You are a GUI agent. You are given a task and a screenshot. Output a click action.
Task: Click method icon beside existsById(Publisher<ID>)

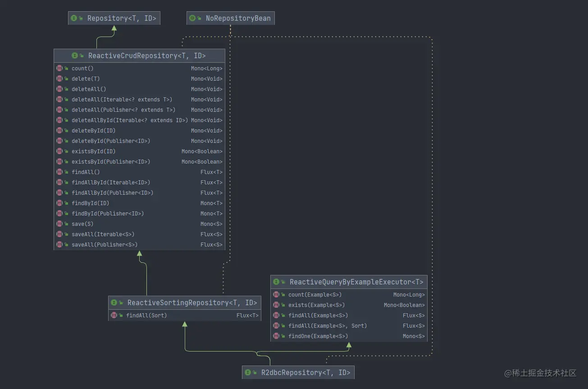pos(59,162)
